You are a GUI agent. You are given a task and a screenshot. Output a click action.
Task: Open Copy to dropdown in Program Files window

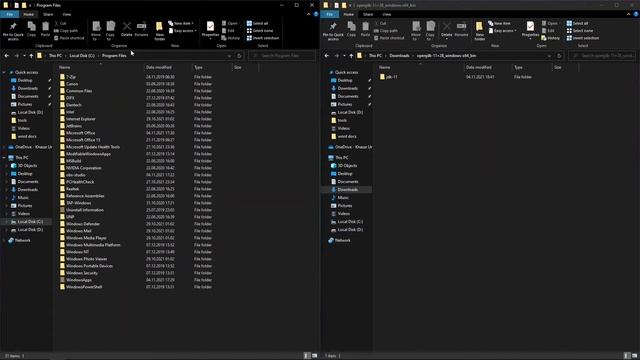pos(110,31)
